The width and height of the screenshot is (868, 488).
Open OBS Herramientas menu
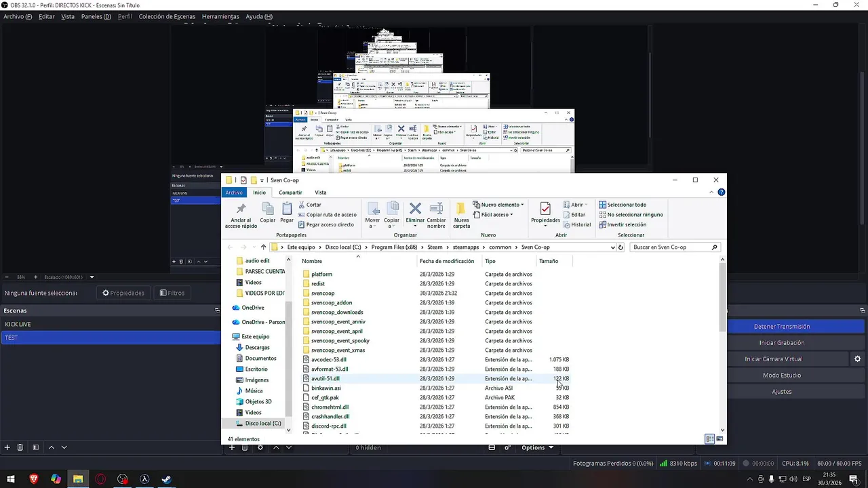220,16
